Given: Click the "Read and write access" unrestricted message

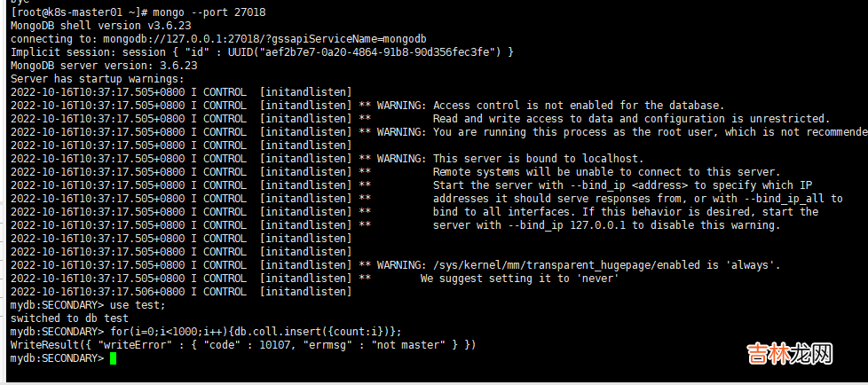Looking at the screenshot, I should pyautogui.click(x=630, y=119).
